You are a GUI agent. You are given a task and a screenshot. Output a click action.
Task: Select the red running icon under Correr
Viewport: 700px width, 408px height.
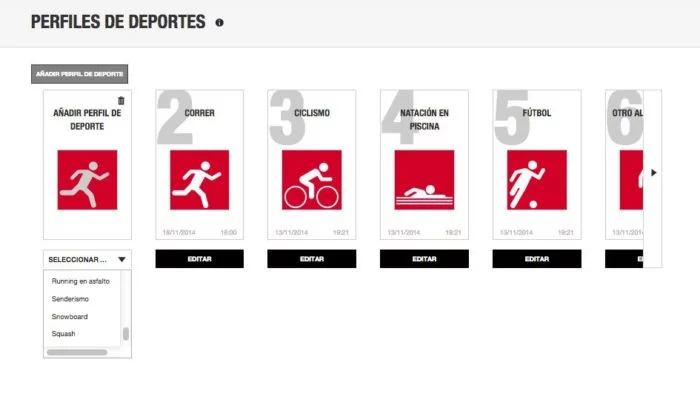tap(200, 180)
